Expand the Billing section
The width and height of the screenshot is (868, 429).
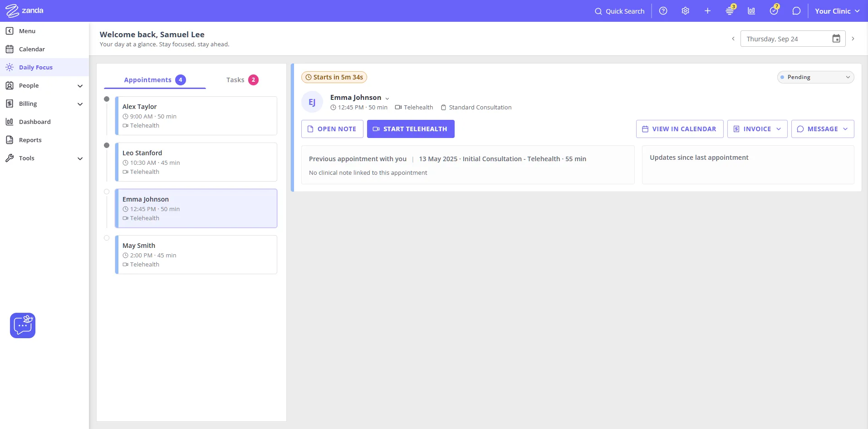[44, 104]
